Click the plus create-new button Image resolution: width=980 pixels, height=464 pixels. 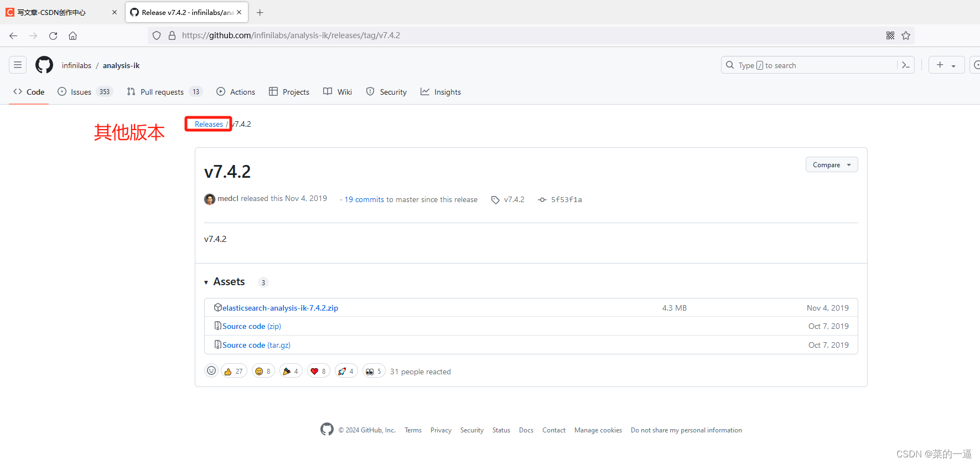[x=940, y=65]
